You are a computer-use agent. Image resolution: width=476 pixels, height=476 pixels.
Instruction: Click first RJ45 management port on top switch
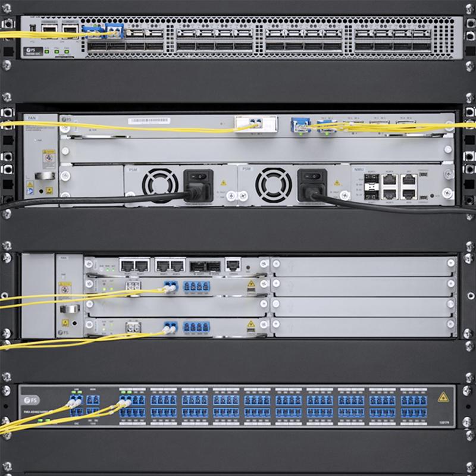click(x=52, y=30)
